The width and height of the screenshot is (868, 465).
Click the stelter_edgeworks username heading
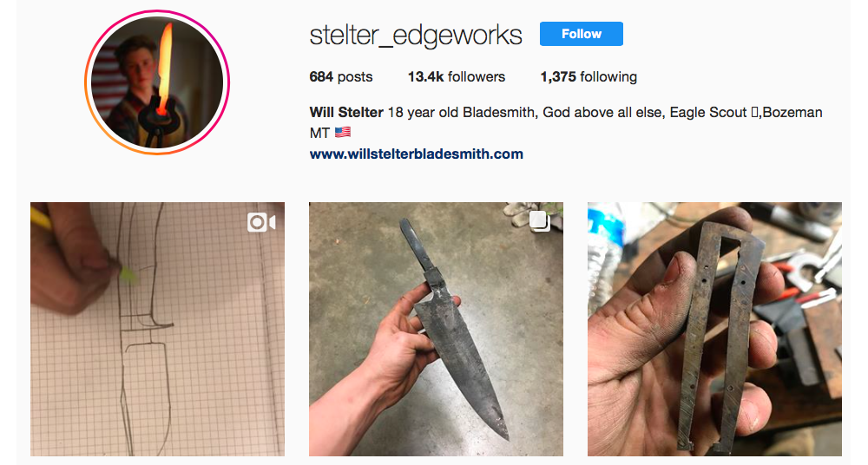416,35
